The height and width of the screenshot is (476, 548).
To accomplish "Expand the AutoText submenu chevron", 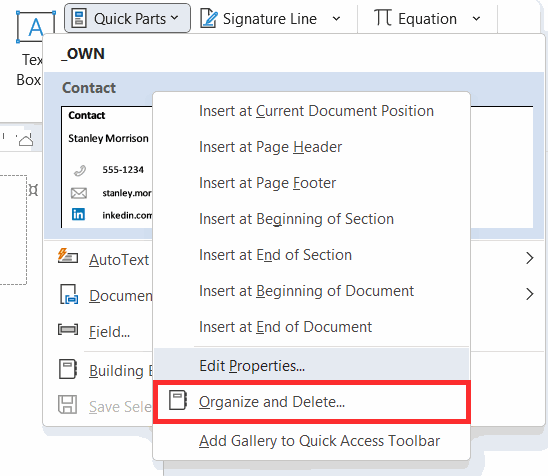I will [529, 258].
